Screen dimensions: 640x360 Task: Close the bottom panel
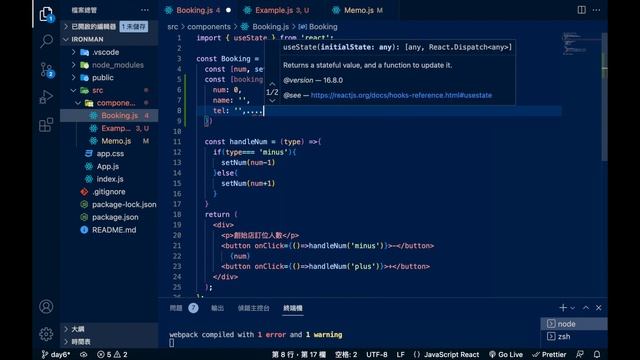click(x=598, y=308)
